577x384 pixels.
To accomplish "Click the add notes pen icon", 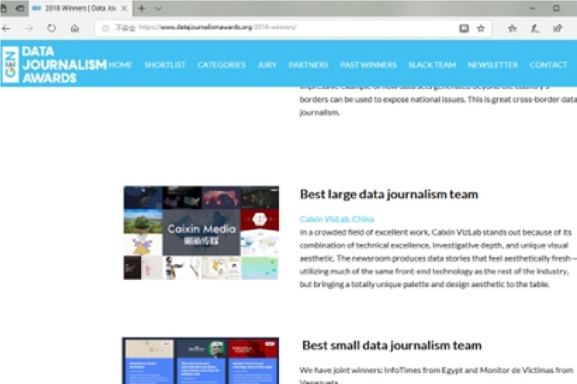I will point(535,28).
